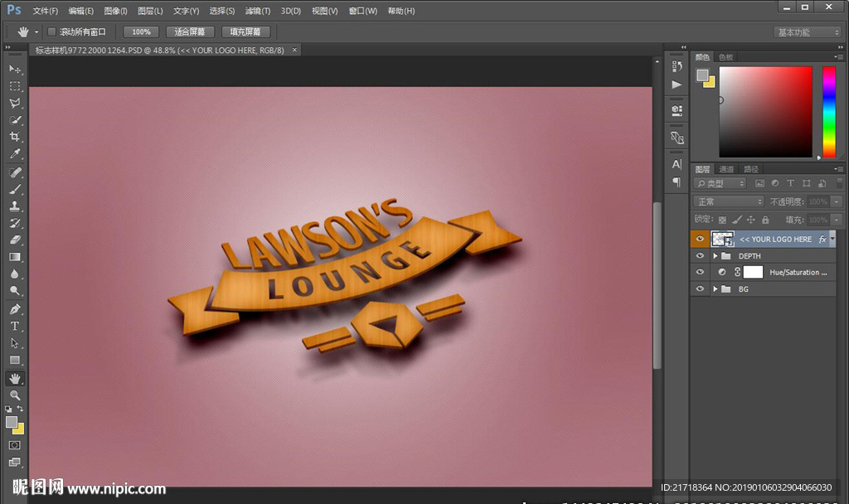The width and height of the screenshot is (849, 504).
Task: Click the 填充屏幕 fill screen button
Action: [x=245, y=32]
